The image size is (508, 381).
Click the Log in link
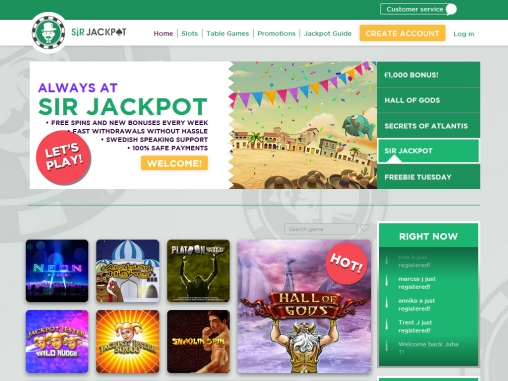464,34
